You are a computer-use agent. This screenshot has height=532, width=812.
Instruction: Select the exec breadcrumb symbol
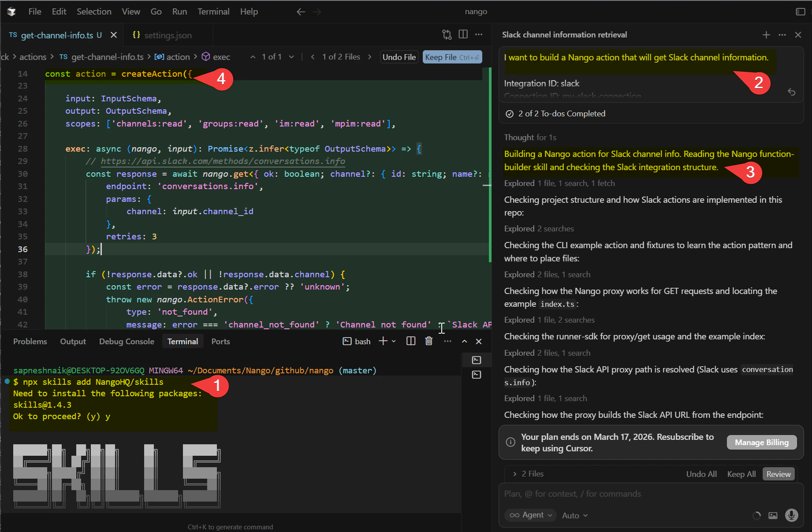[216, 57]
